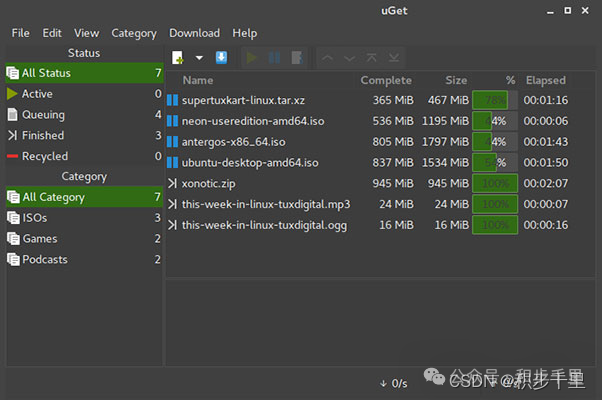
Task: Maximize the uGet window
Action: (567, 10)
